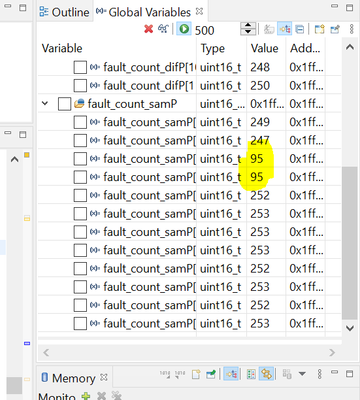Click uint16_... type cell of fault_count_samP parent
Image resolution: width=360 pixels, height=400 pixels.
click(222, 104)
